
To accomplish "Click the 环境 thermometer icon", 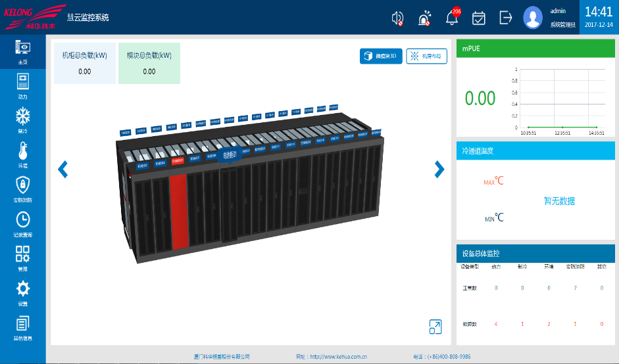I will pos(22,151).
